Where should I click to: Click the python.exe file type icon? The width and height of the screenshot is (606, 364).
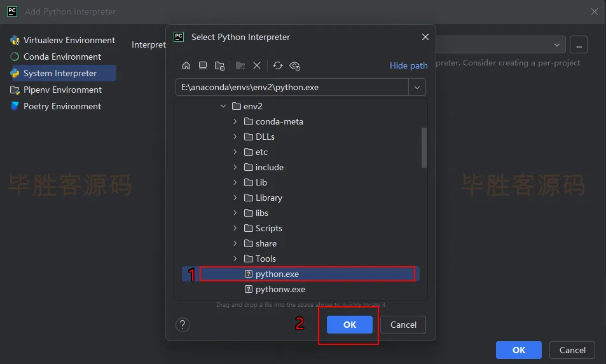pyautogui.click(x=249, y=274)
